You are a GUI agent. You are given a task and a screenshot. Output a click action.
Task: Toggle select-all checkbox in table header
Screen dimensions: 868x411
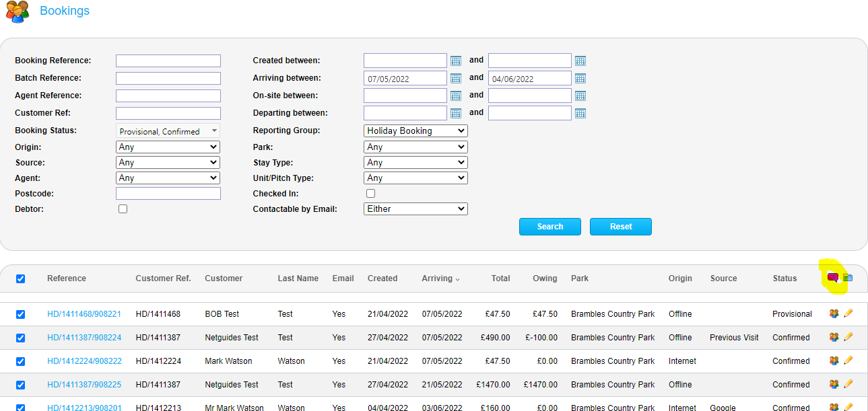coord(20,278)
